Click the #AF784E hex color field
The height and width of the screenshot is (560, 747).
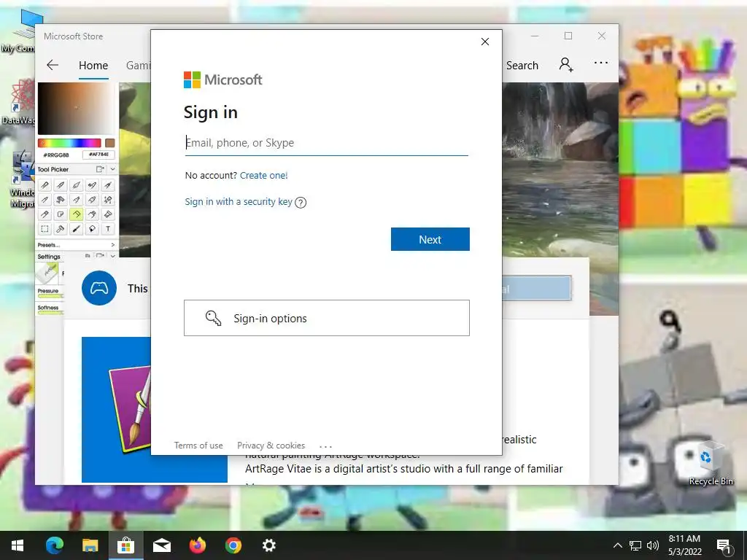point(98,155)
